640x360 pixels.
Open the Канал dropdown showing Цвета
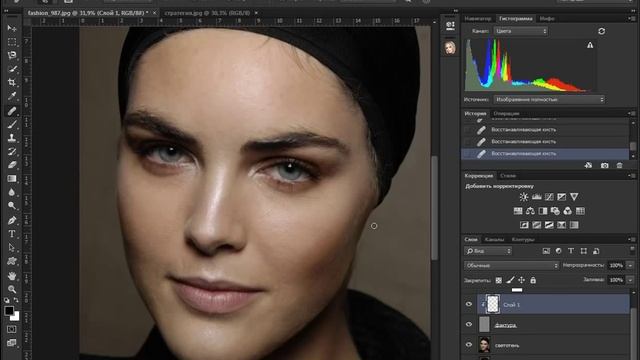point(521,31)
